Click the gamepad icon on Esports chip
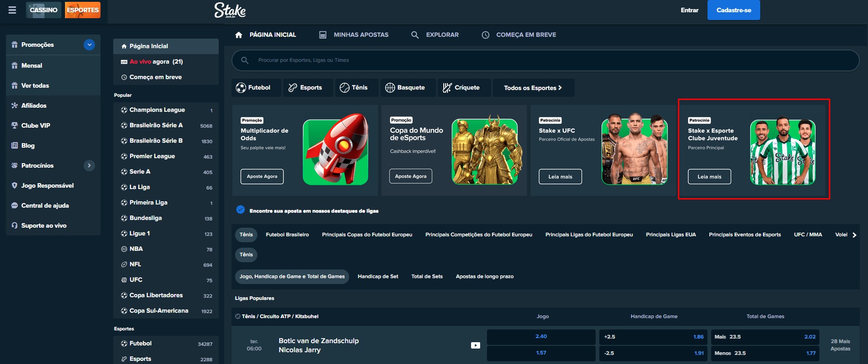 click(x=293, y=88)
